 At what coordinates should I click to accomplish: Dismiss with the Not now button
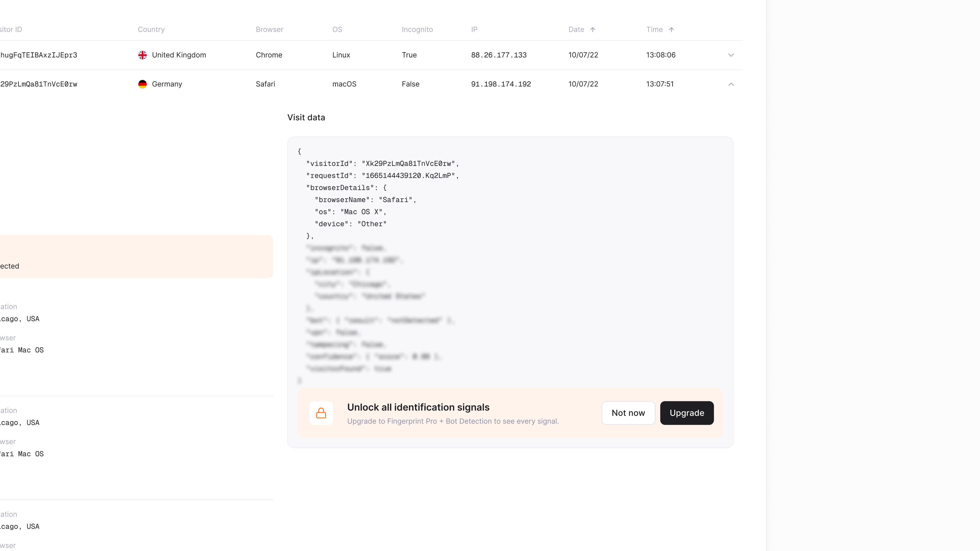[628, 413]
